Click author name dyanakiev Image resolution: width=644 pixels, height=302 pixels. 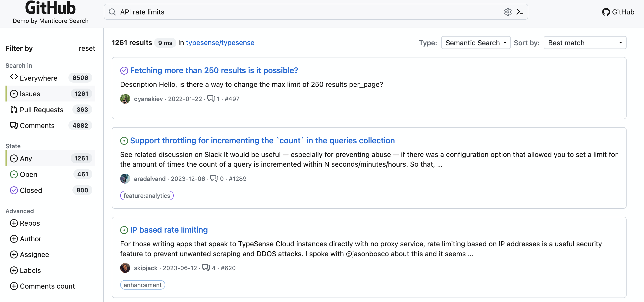pyautogui.click(x=148, y=99)
